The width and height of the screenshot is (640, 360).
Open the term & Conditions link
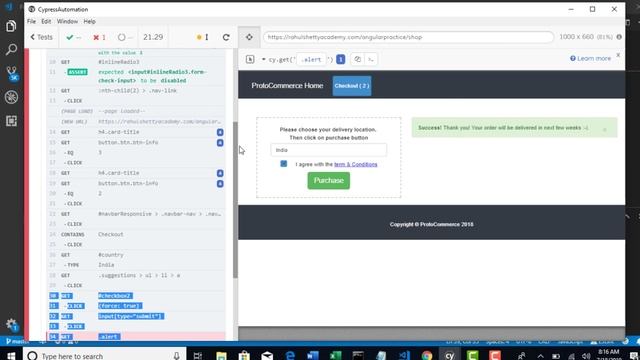tap(356, 164)
